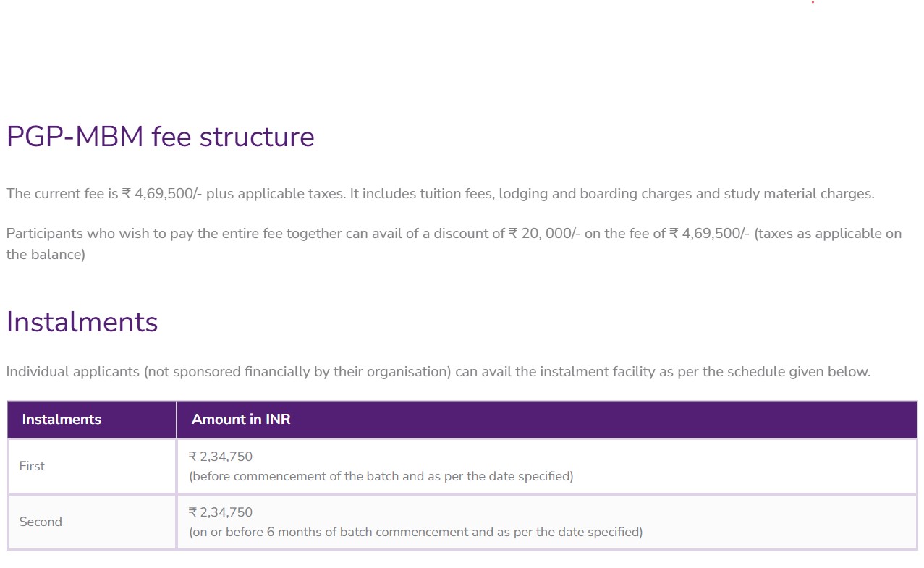924x568 pixels.
Task: Click "the balance)" text ending the discount paragraph
Action: click(46, 255)
